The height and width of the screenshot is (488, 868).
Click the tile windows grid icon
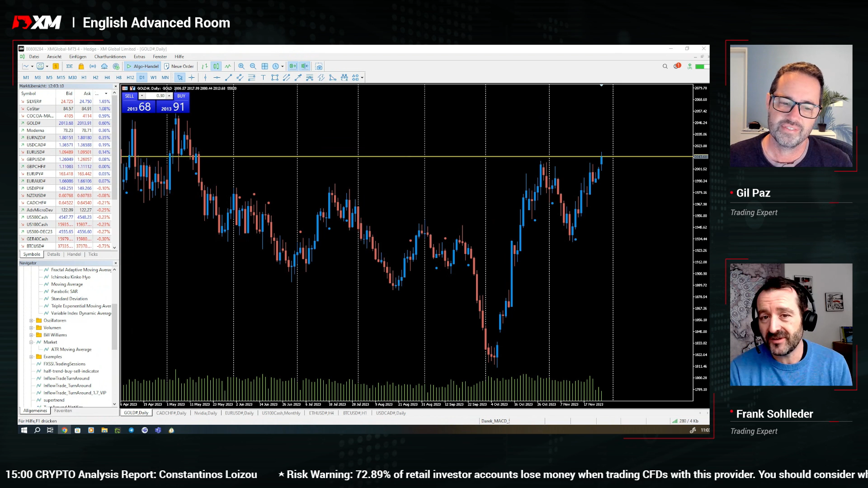265,66
